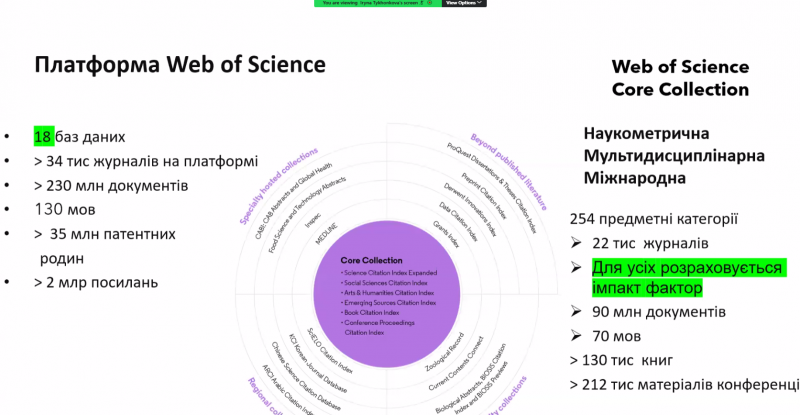Click the word 'Мультидисциплінарна'
Image resolution: width=800 pixels, height=415 pixels.
pyautogui.click(x=674, y=156)
